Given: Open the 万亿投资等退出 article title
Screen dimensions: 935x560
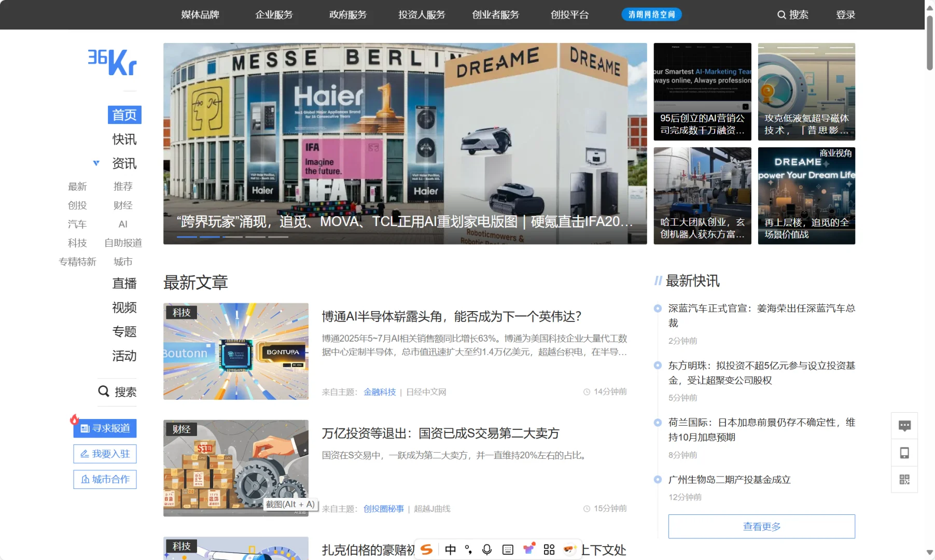Looking at the screenshot, I should click(440, 433).
